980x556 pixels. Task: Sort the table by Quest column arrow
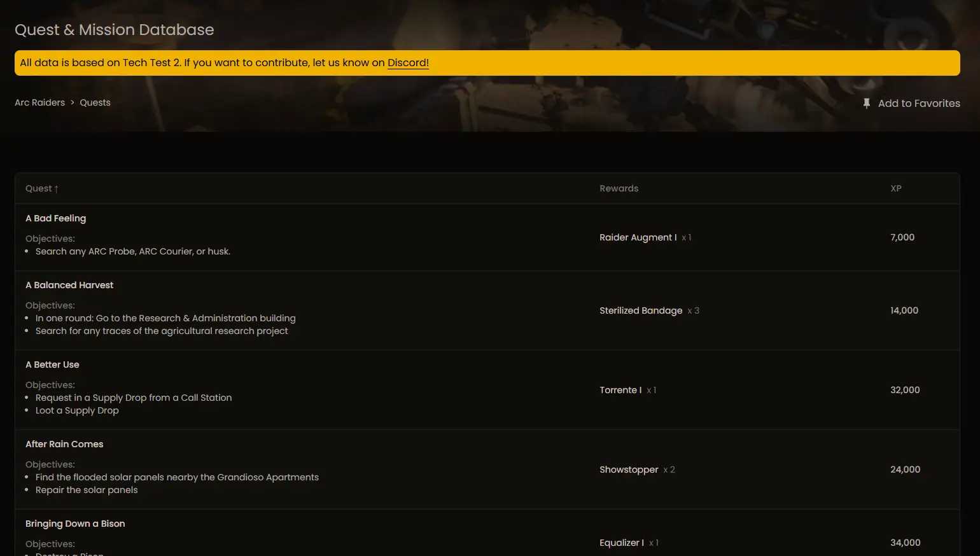pos(56,189)
